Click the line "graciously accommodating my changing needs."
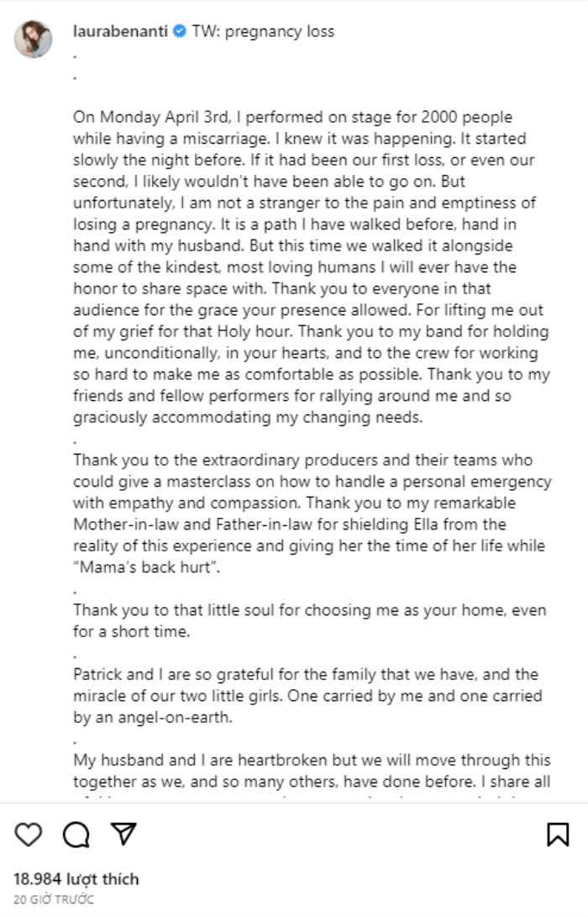This screenshot has height=917, width=588. [248, 417]
